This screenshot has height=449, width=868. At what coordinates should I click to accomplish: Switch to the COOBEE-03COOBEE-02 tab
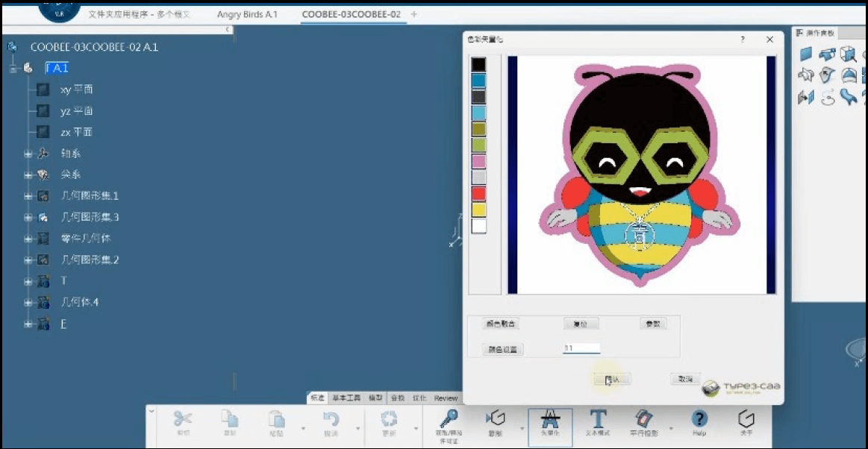point(351,14)
